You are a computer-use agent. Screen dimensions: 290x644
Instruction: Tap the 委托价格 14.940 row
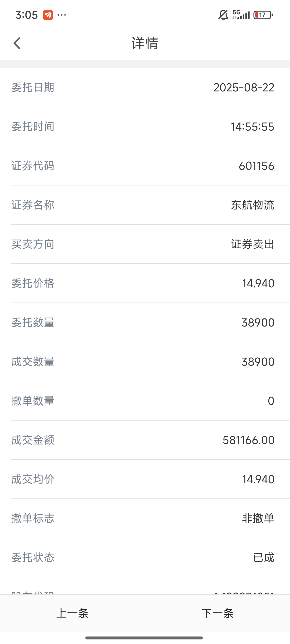pyautogui.click(x=145, y=283)
